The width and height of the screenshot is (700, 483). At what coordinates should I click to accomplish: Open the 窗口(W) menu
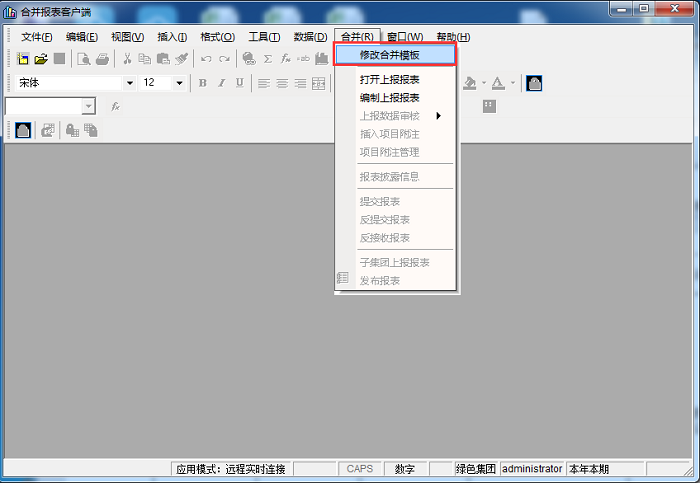click(405, 37)
